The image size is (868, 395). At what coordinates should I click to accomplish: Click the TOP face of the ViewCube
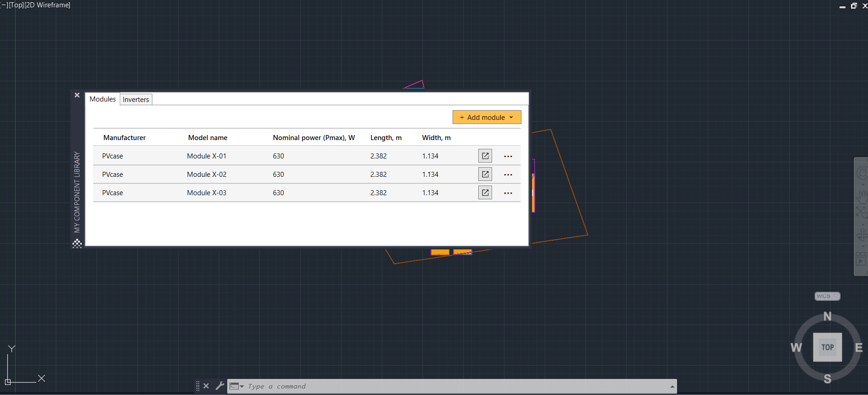tap(828, 347)
